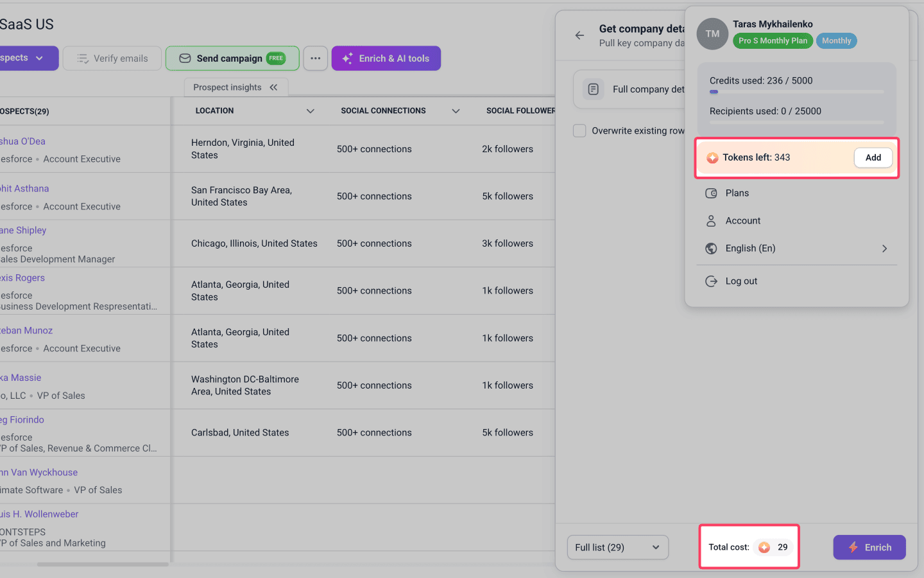Image resolution: width=924 pixels, height=578 pixels.
Task: Click the globe language icon
Action: [x=711, y=249]
